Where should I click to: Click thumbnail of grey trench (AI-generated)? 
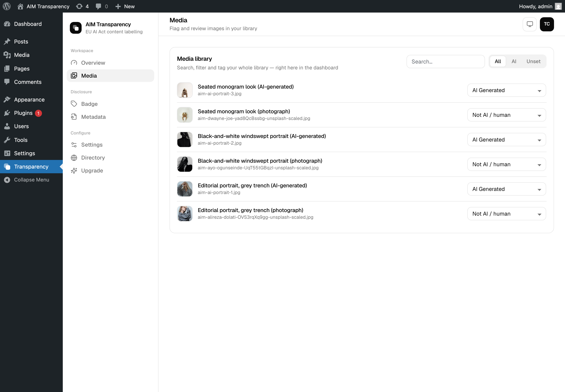pyautogui.click(x=185, y=189)
